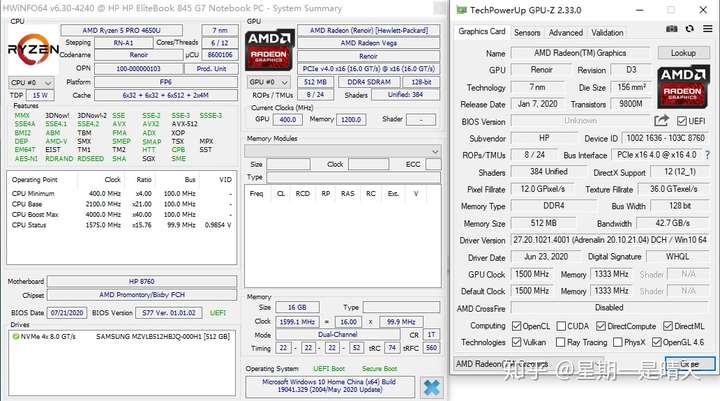Click the Memory Size 512 MB field in GPU-Z
The width and height of the screenshot is (720, 401).
tap(544, 223)
